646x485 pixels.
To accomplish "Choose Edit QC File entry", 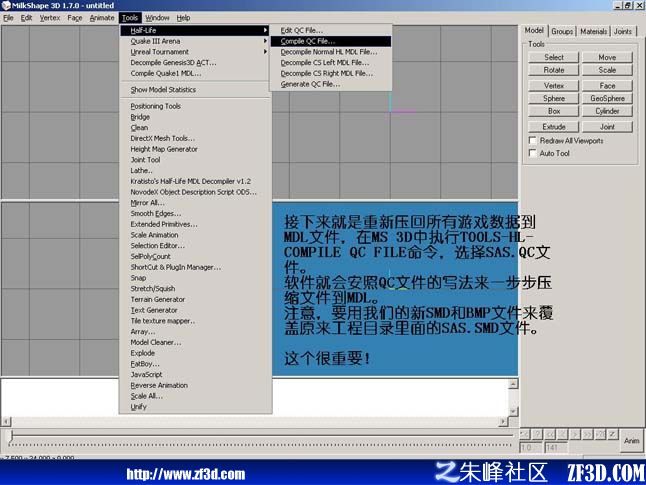I will 331,30.
